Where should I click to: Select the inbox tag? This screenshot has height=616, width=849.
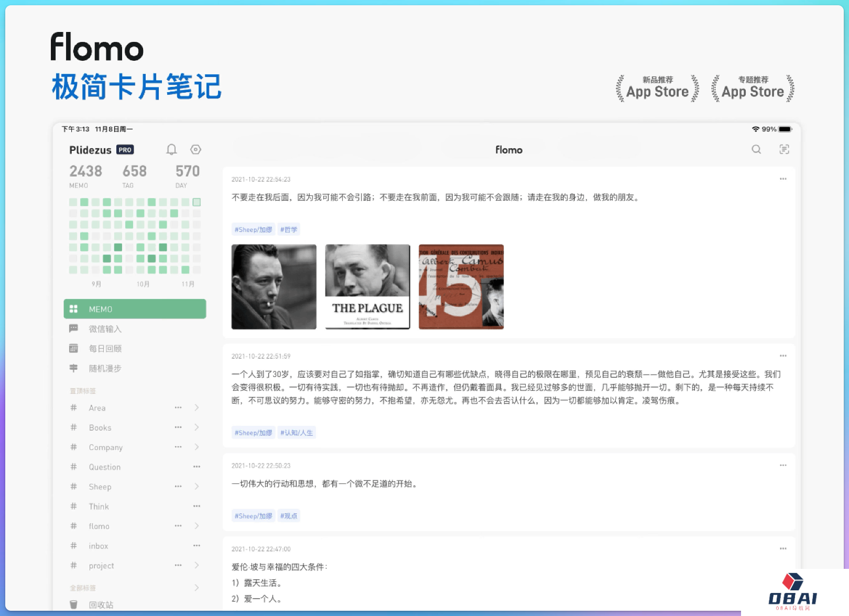click(99, 546)
